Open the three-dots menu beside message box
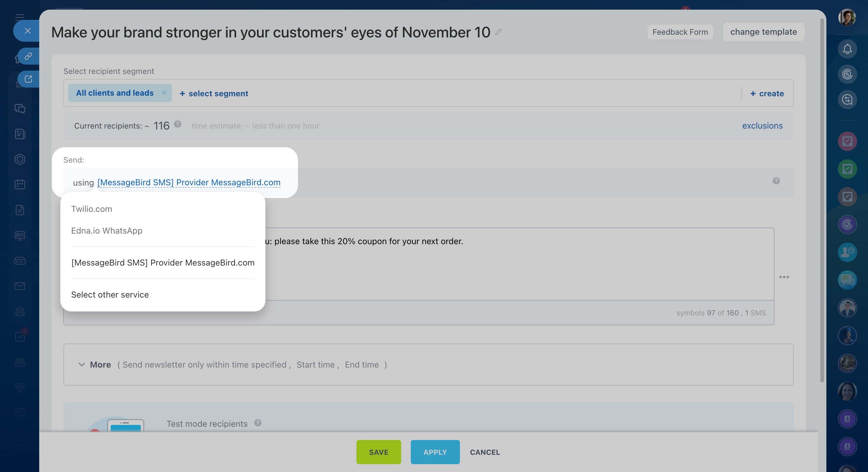This screenshot has height=472, width=868. coord(784,277)
